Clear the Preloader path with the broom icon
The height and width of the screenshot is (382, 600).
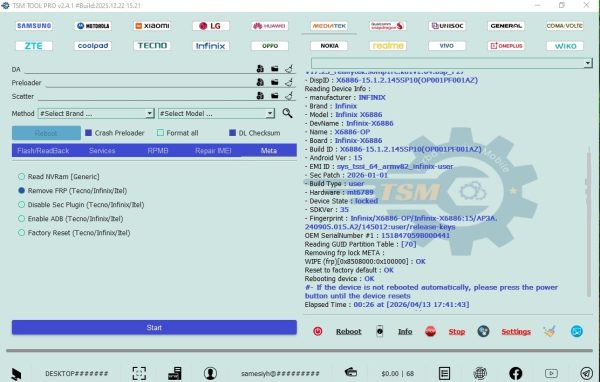pyautogui.click(x=289, y=82)
